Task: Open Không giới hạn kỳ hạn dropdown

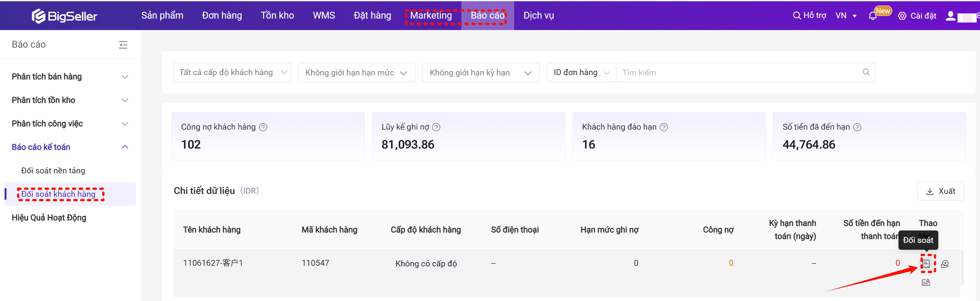Action: tap(481, 72)
